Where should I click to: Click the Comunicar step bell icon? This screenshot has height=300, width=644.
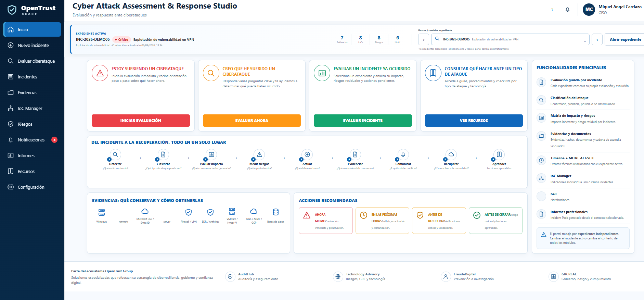tap(403, 154)
